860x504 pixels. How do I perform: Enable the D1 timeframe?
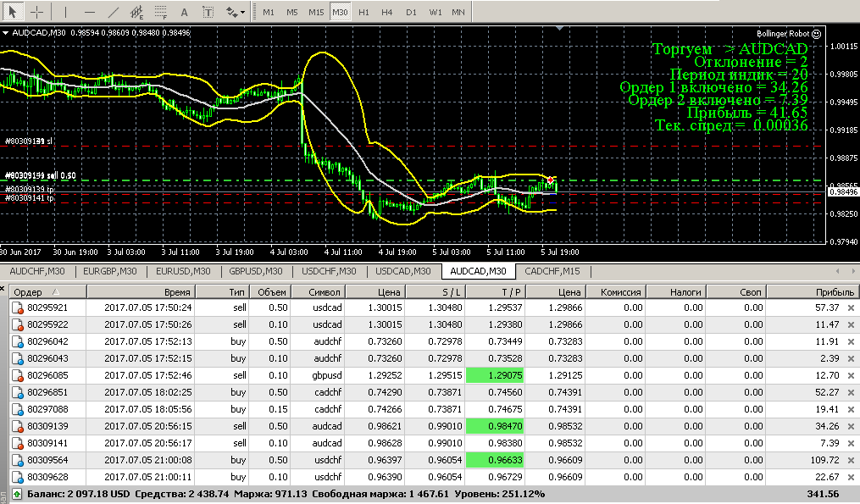click(x=411, y=13)
